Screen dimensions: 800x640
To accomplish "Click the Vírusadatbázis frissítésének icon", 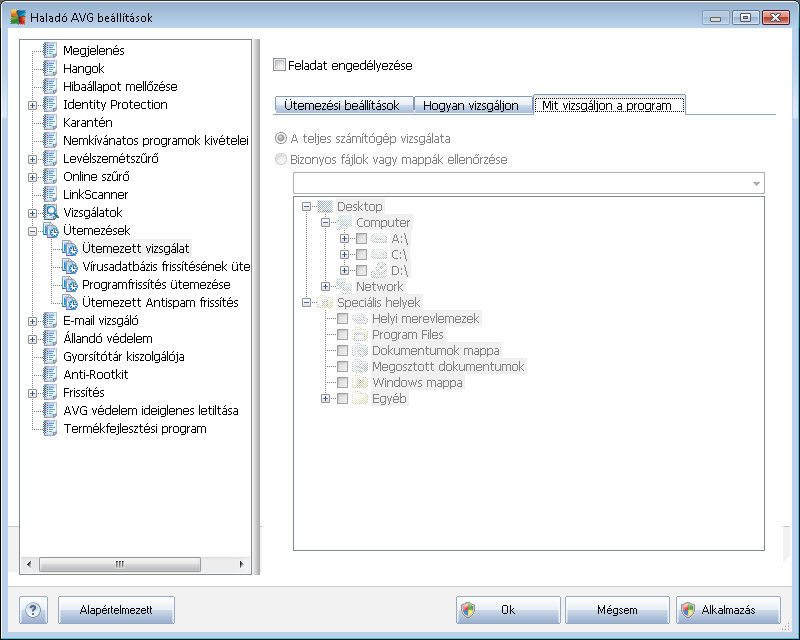I will point(69,266).
